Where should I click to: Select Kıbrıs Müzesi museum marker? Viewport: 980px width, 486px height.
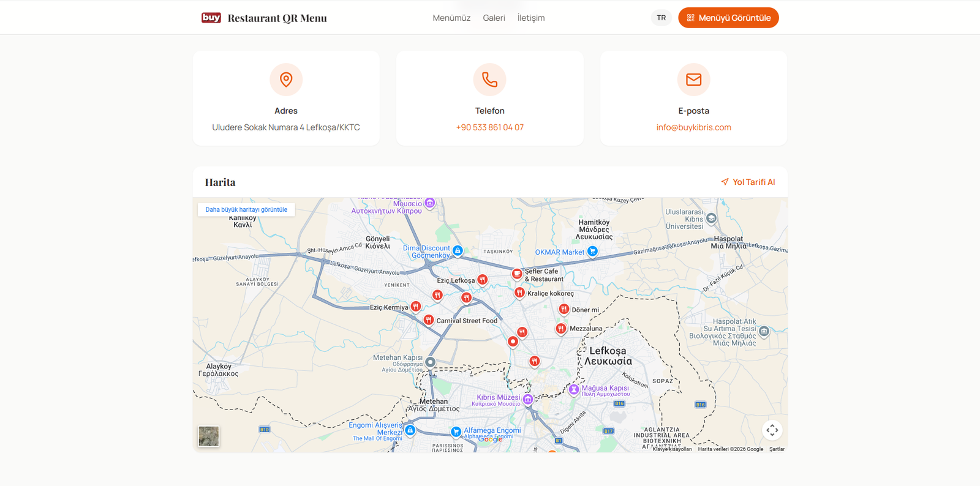[527, 399]
